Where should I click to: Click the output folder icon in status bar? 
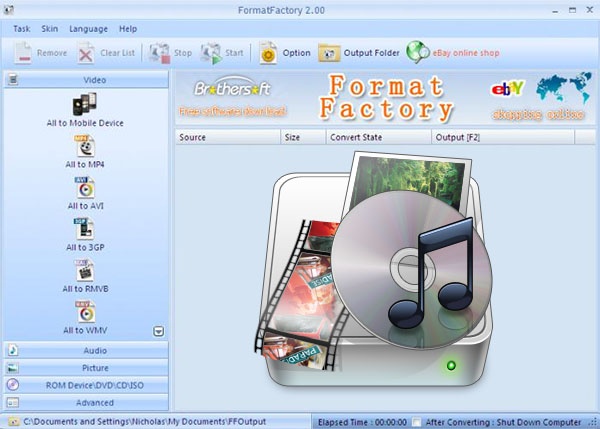click(x=14, y=422)
